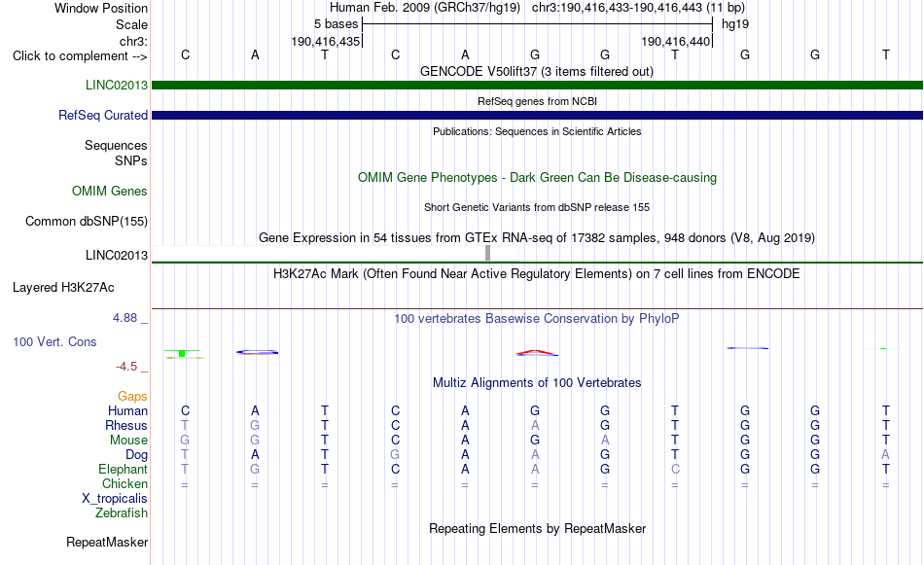Click the Rhesus row's gray mismatched A
The image size is (924, 565).
click(535, 426)
